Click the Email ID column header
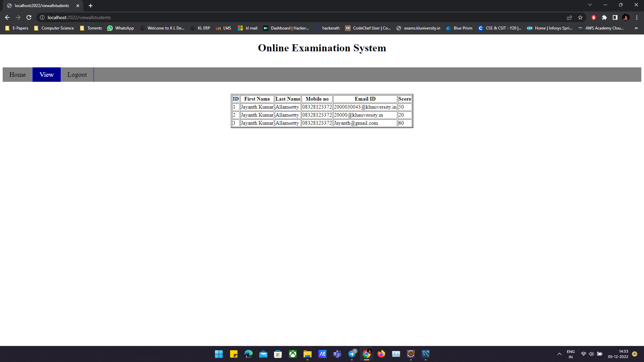644x362 pixels. point(365,99)
